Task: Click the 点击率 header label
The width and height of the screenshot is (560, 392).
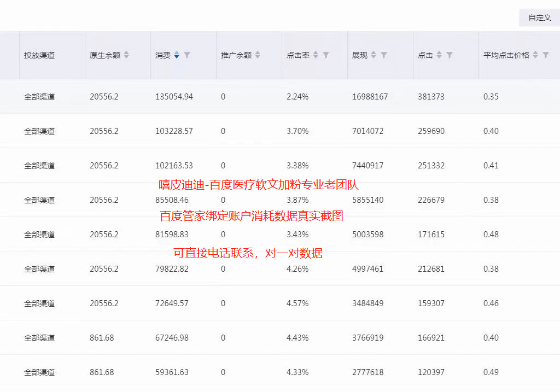Action: click(x=298, y=55)
